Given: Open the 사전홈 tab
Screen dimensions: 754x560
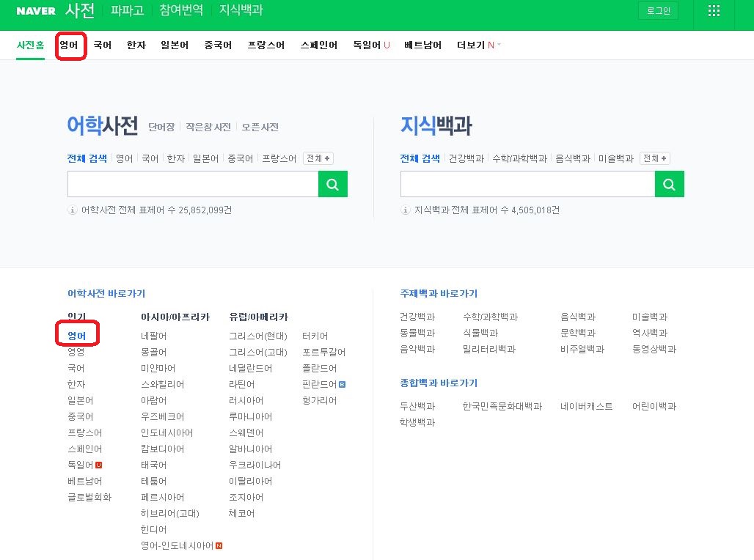Looking at the screenshot, I should (x=30, y=45).
